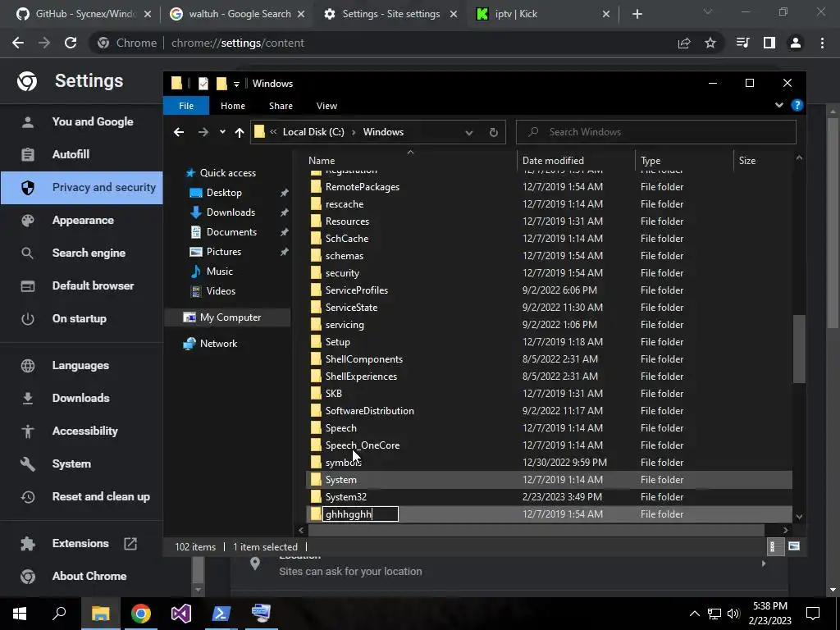Open Explorer help icon
The width and height of the screenshot is (840, 630).
click(797, 105)
